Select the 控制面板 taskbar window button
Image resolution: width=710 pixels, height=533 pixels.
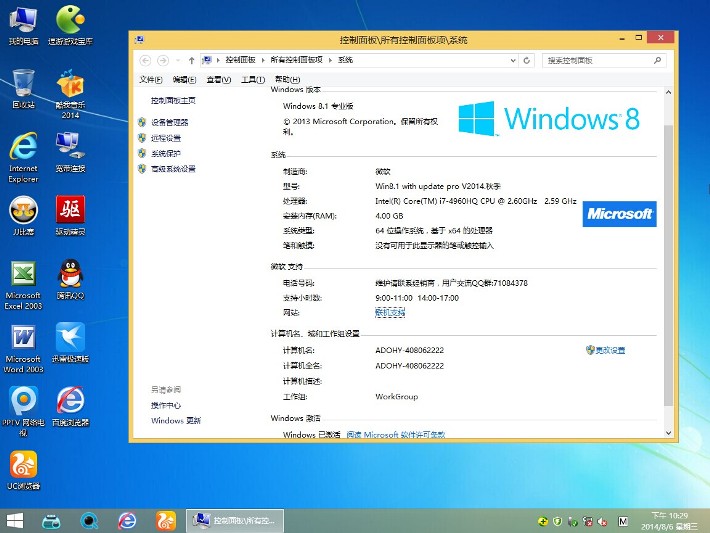coord(235,521)
